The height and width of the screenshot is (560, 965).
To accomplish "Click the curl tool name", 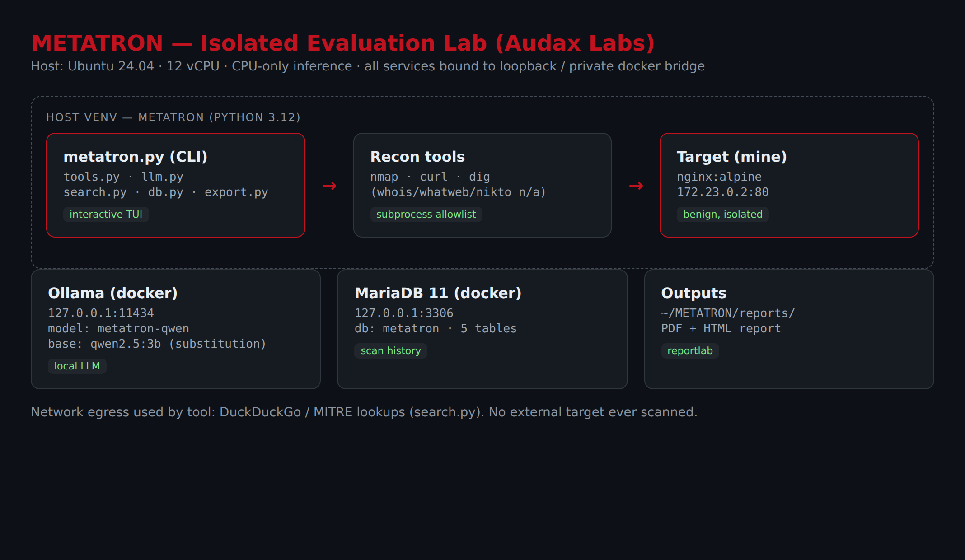I will click(x=434, y=177).
